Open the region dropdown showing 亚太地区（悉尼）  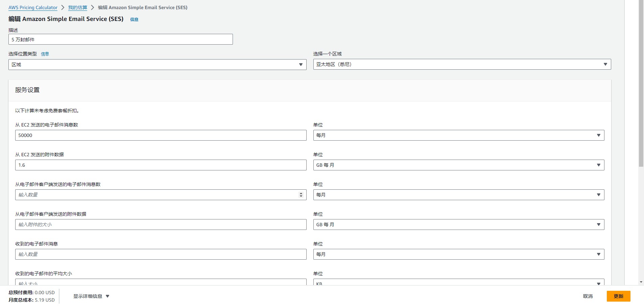[x=462, y=64]
